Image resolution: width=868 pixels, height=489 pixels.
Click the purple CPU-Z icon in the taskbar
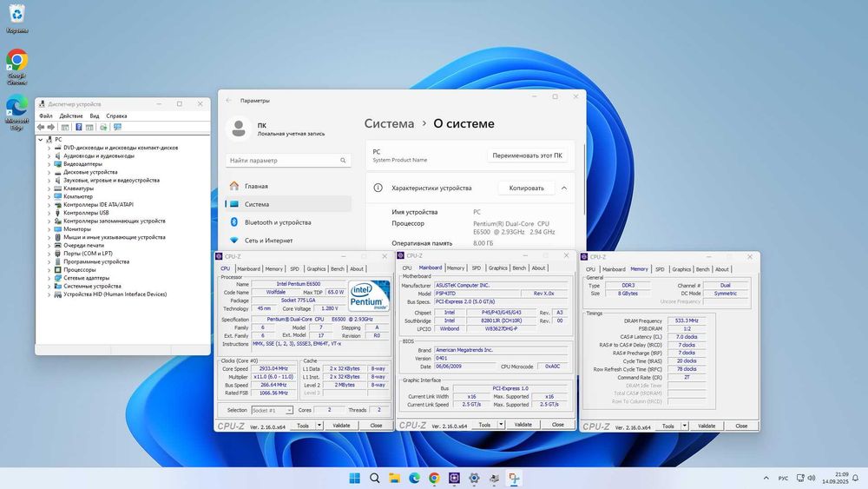(x=455, y=478)
